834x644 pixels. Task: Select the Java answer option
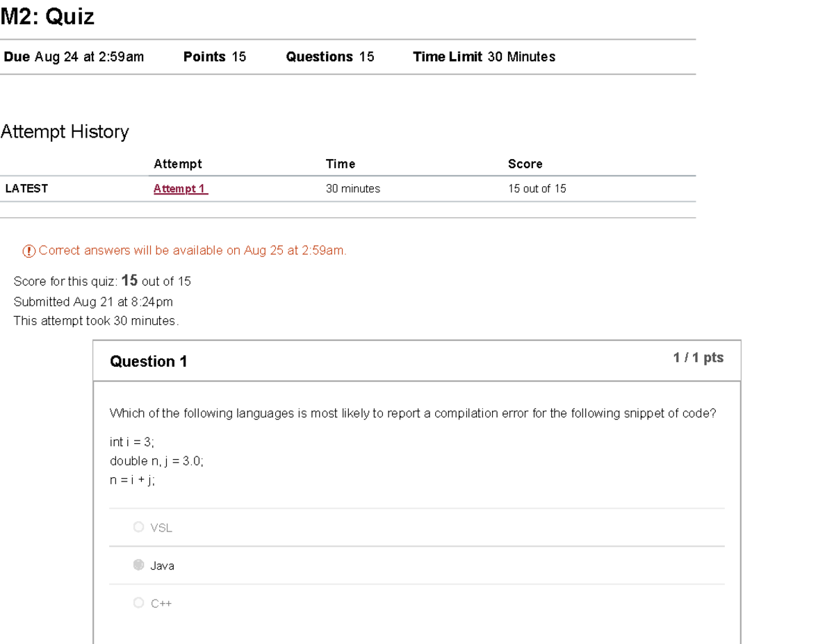[138, 565]
